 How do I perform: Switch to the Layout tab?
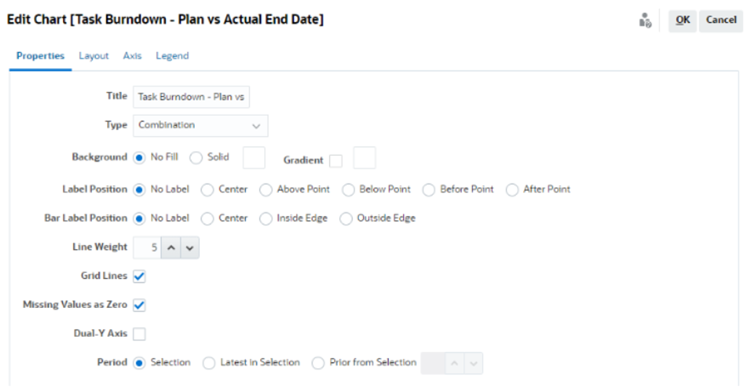coord(94,56)
